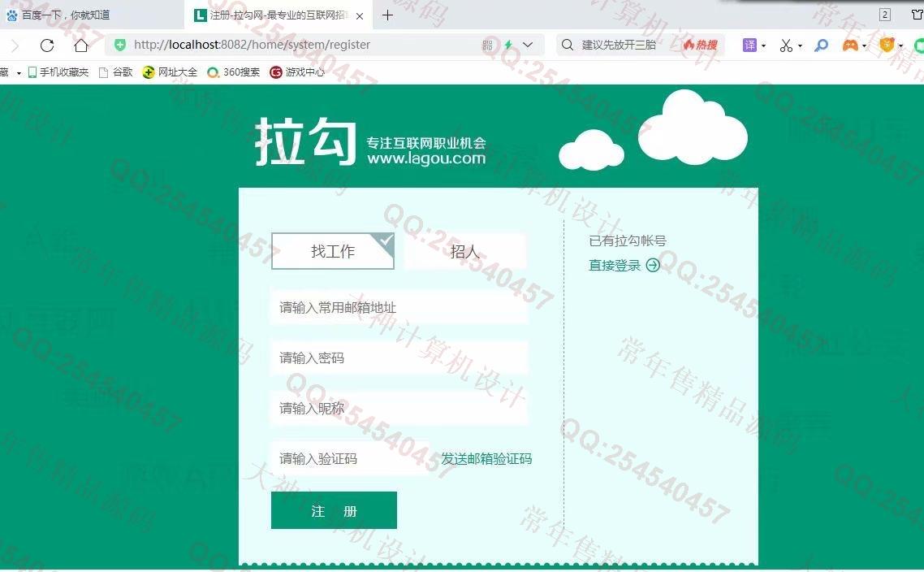Expand the scissors screenshot dropdown arrow

pos(800,45)
